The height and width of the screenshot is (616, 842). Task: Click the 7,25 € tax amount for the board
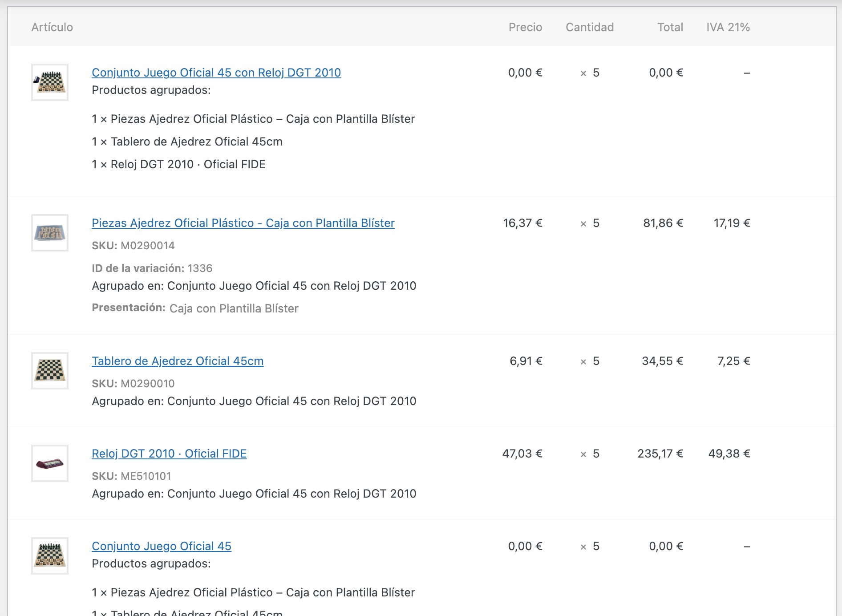point(733,361)
